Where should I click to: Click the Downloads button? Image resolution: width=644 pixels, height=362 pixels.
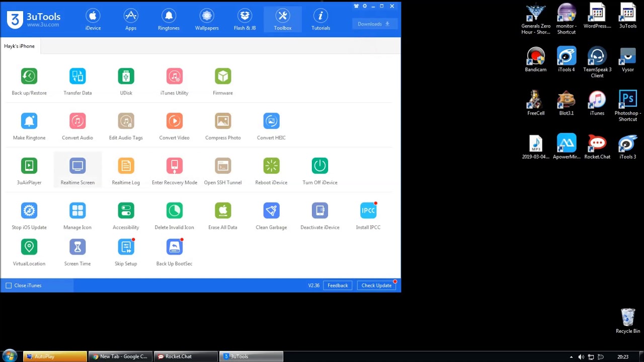[x=374, y=24]
